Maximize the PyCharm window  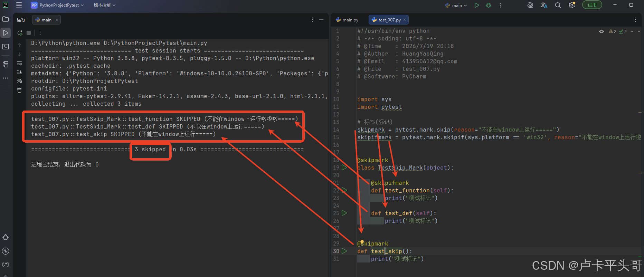coord(631,5)
